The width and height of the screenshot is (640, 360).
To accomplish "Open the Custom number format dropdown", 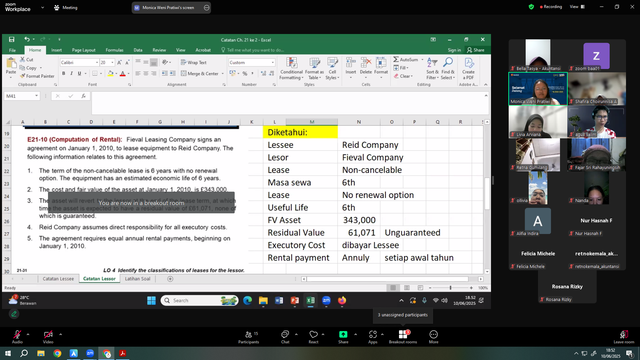I will point(273,62).
